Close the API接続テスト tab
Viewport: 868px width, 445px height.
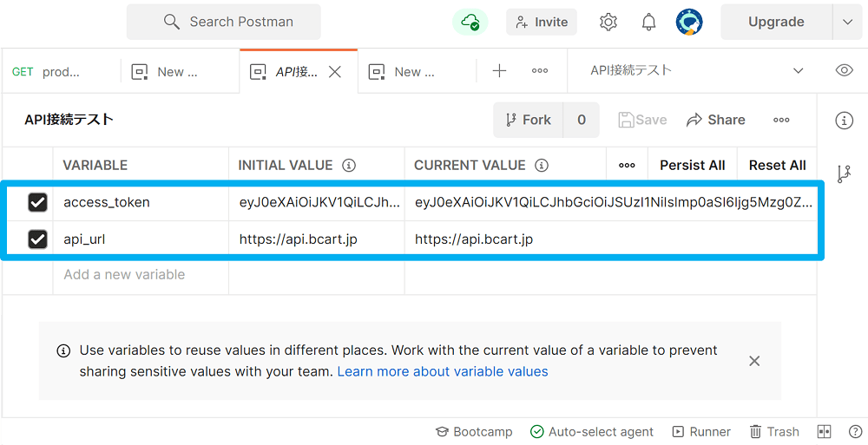335,71
